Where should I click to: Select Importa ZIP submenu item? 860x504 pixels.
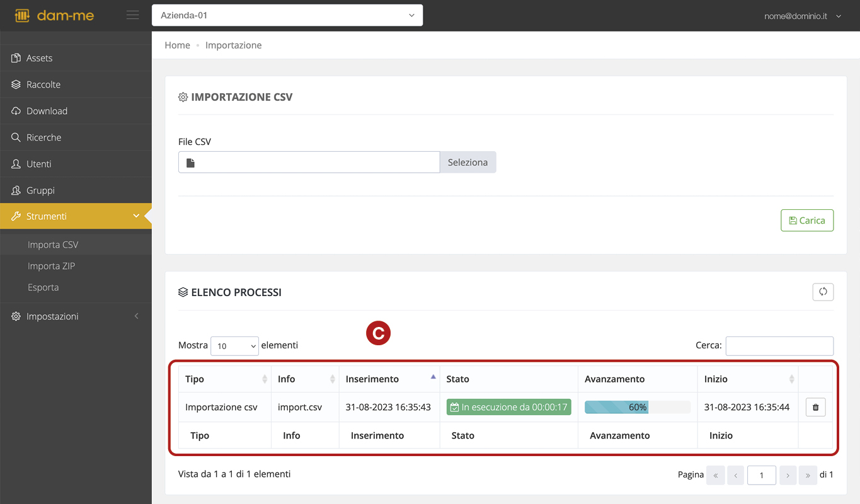52,266
